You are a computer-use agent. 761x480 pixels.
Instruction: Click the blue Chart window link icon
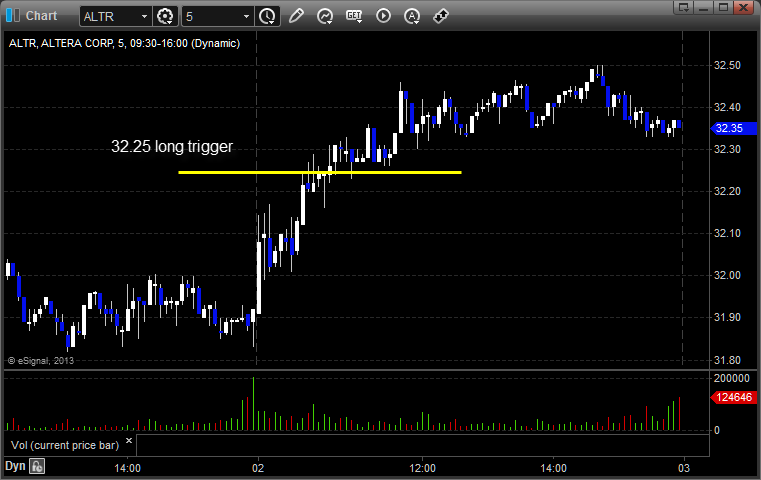(13, 16)
